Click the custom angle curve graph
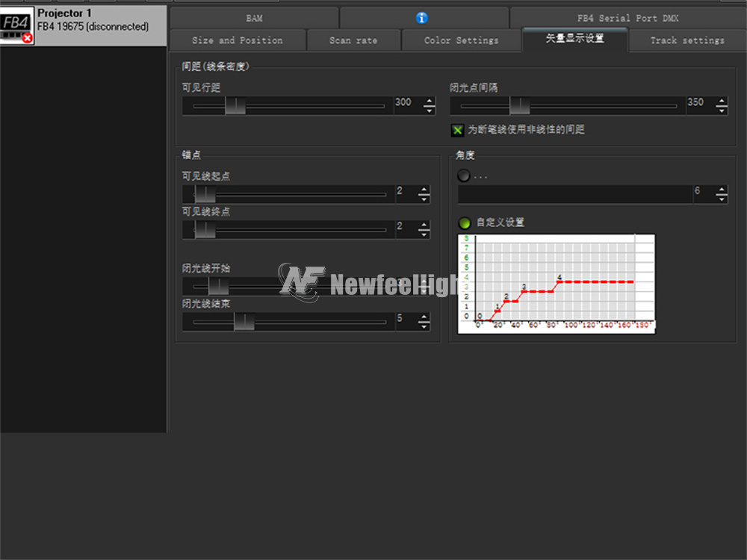Screen dimensions: 747x560 tap(556, 284)
